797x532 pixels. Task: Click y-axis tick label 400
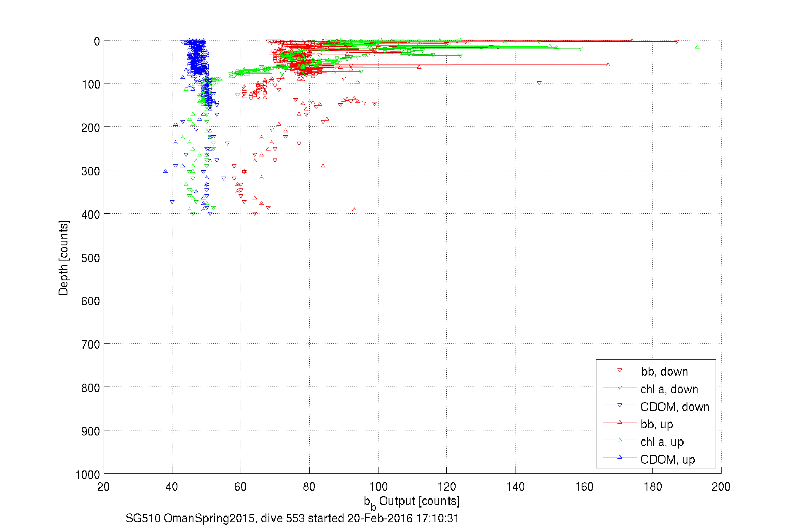click(91, 215)
